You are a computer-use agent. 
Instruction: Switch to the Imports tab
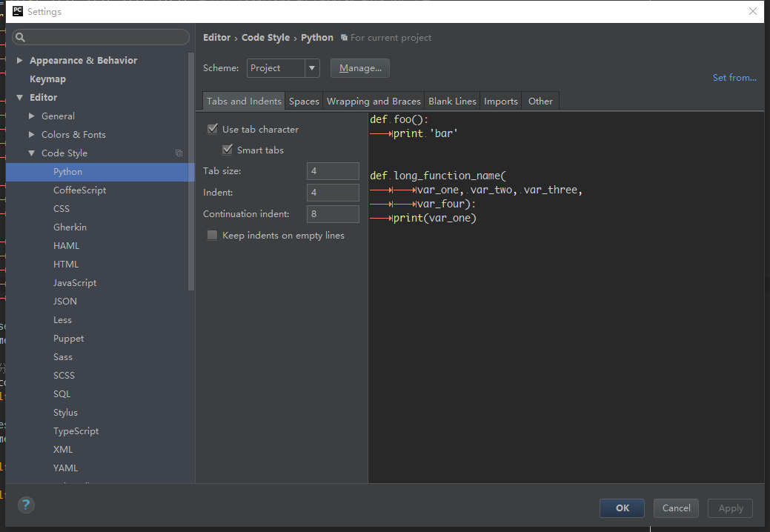click(x=501, y=101)
